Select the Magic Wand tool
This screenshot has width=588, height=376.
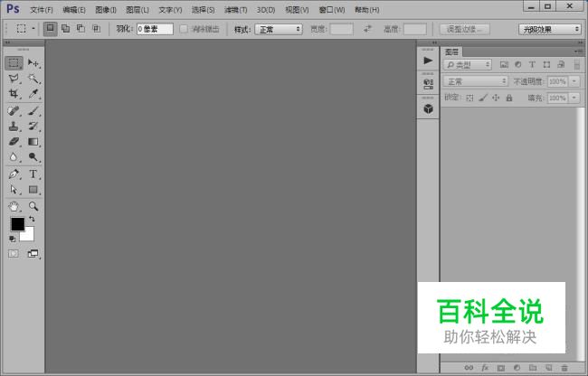click(33, 79)
